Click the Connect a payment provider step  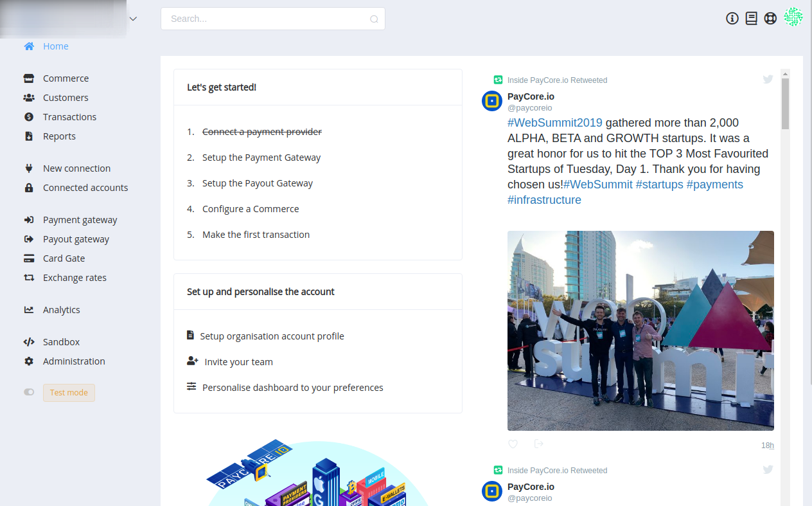[262, 132]
